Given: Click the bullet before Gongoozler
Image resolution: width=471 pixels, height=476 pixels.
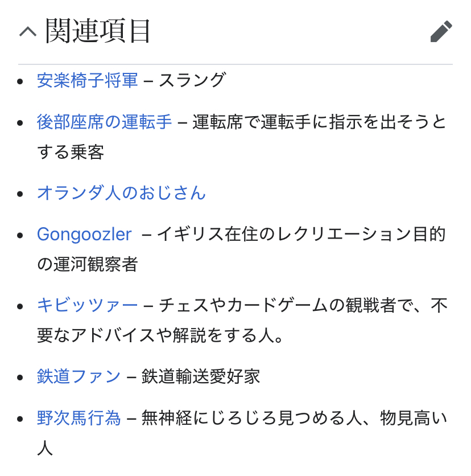Looking at the screenshot, I should pos(20,235).
